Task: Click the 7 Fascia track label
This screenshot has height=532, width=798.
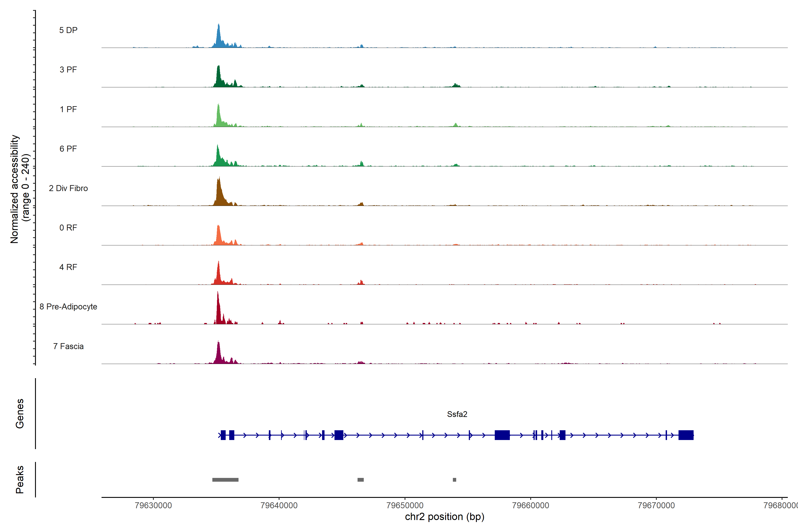Action: click(68, 346)
